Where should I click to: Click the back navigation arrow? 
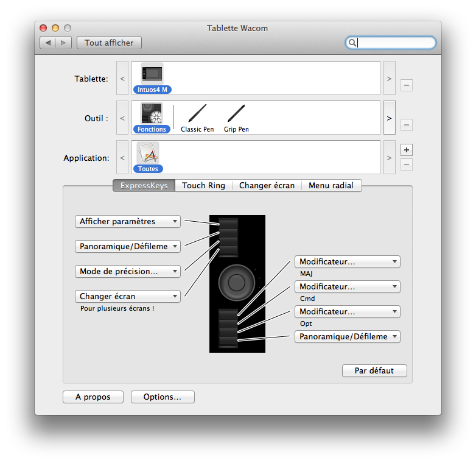pos(48,43)
